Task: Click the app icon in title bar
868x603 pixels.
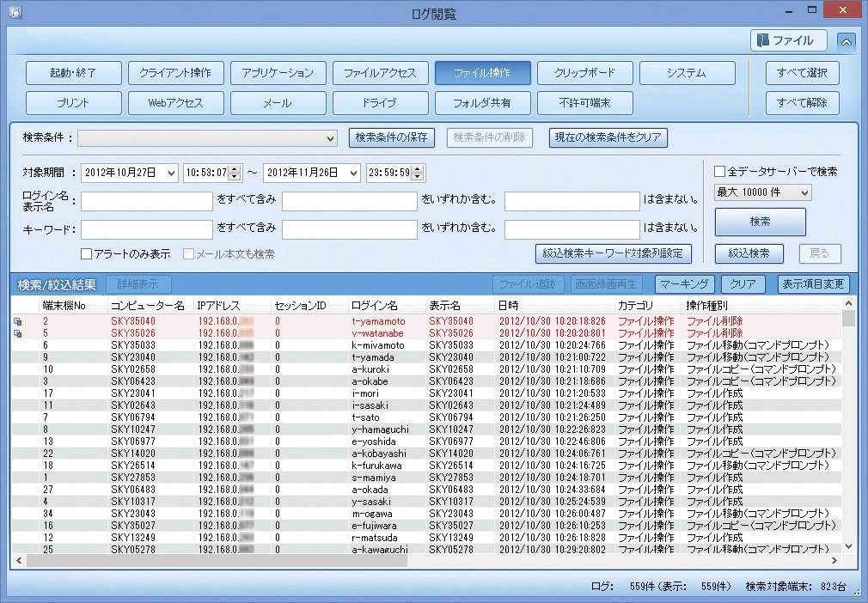Action: click(x=15, y=12)
